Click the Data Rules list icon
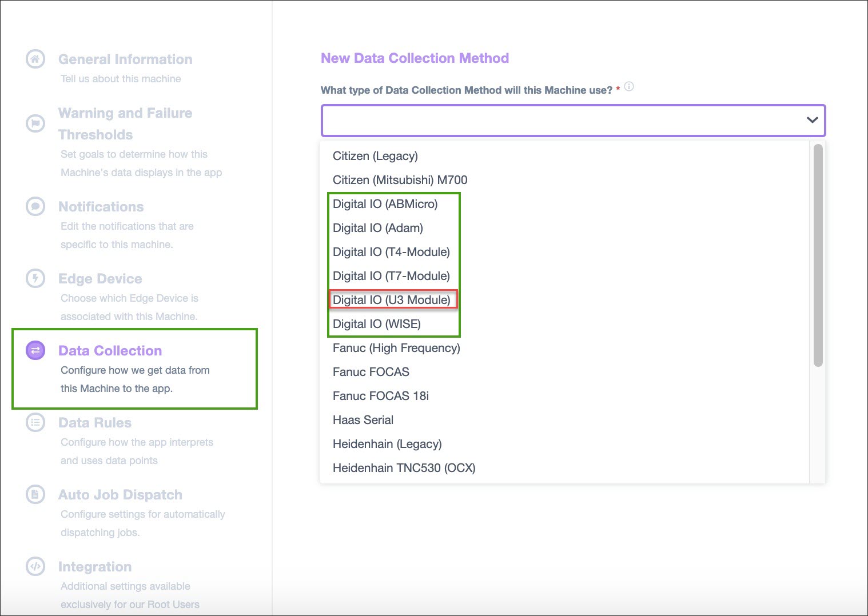868x616 pixels. pyautogui.click(x=35, y=422)
